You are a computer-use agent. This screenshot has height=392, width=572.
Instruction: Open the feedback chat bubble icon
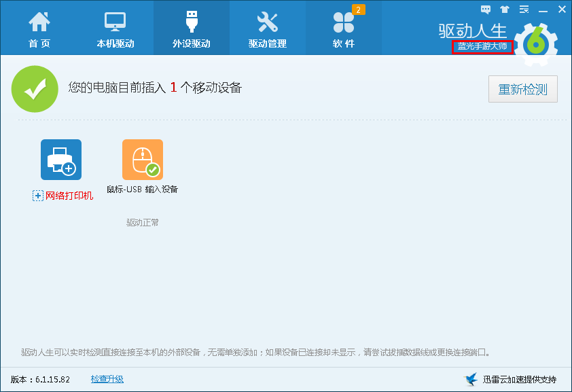[x=486, y=10]
